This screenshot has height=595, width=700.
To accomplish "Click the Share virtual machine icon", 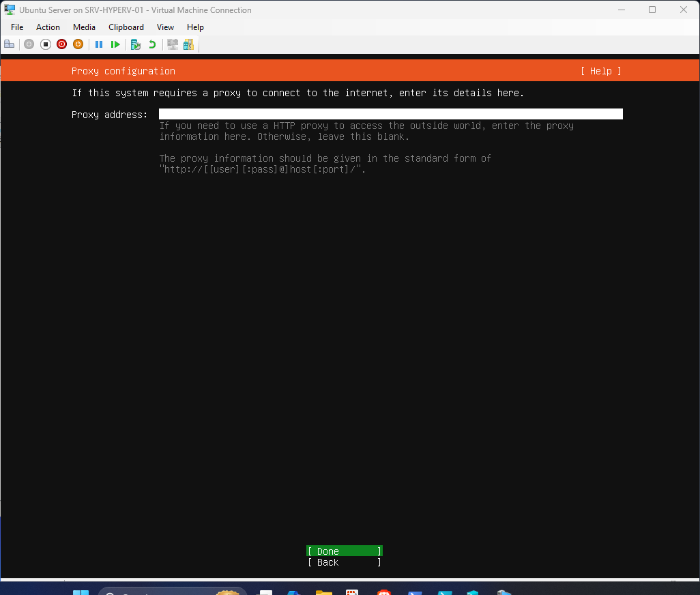I will (x=188, y=44).
